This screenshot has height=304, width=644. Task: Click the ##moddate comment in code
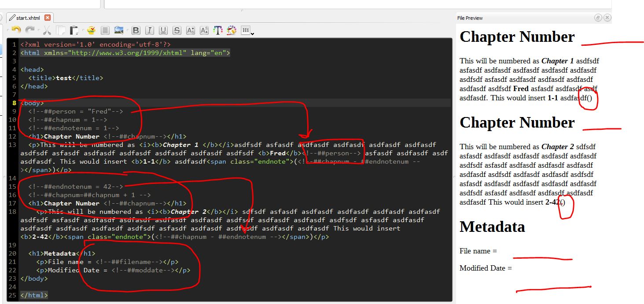[x=144, y=270]
